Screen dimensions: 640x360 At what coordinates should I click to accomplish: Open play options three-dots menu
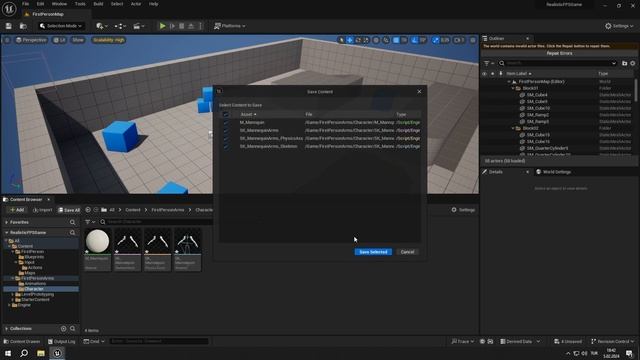coord(200,26)
